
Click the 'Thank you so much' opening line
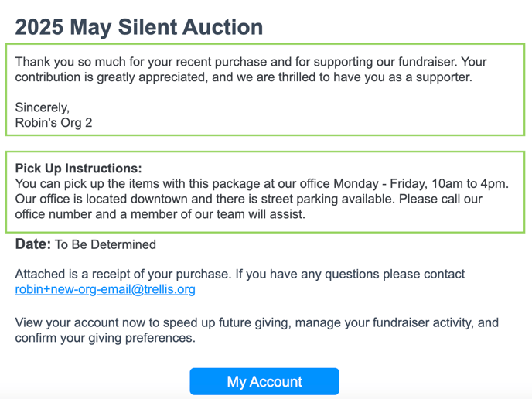pos(251,62)
